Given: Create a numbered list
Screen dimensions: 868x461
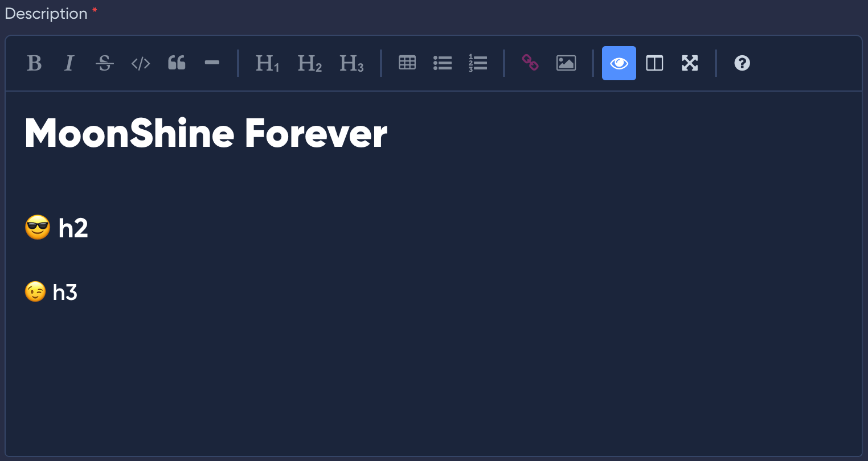Looking at the screenshot, I should click(478, 63).
